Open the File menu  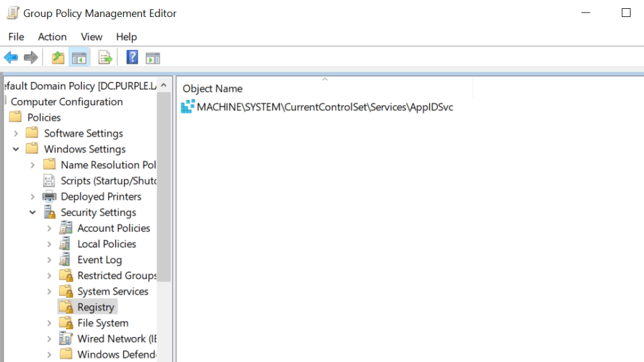(x=16, y=37)
